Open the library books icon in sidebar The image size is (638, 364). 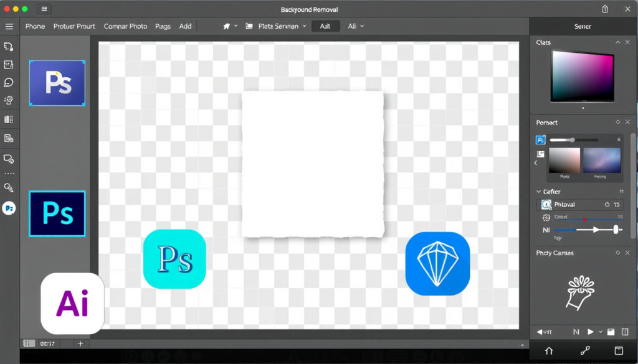click(9, 119)
